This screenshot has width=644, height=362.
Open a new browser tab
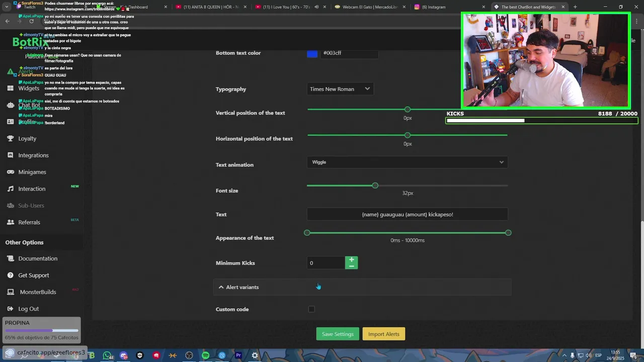coord(575,7)
